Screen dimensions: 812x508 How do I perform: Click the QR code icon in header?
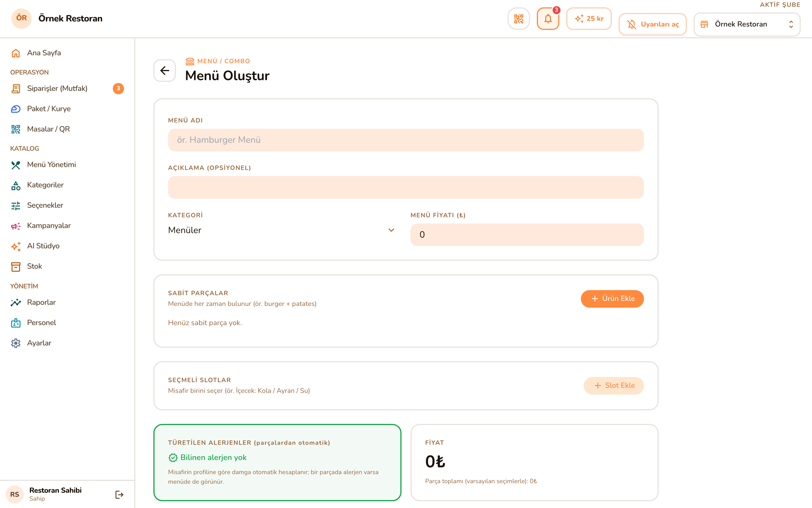(x=518, y=19)
